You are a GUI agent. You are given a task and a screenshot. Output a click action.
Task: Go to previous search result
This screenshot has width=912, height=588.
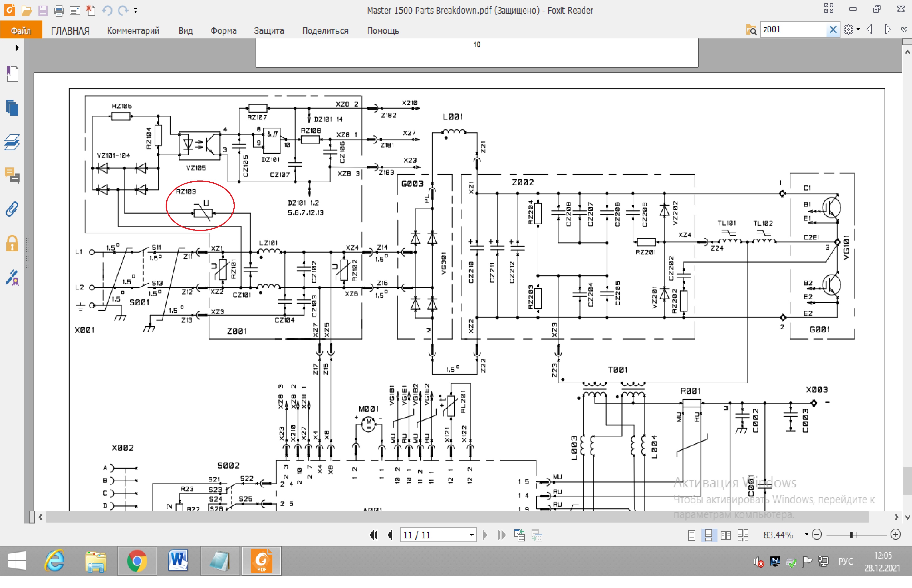coord(870,29)
